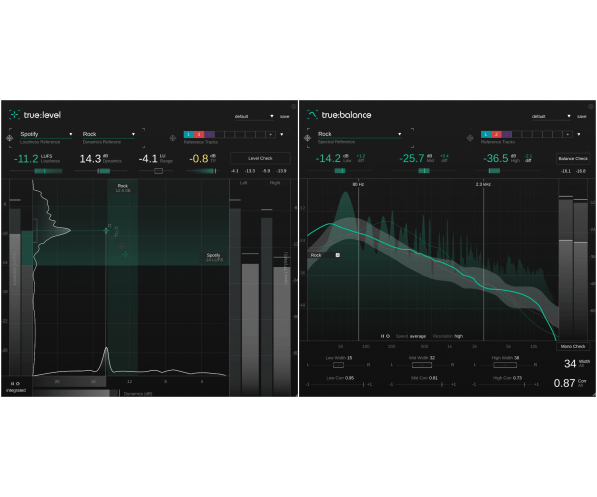Click the High Width stereo slider
597x497 pixels.
pos(505,365)
